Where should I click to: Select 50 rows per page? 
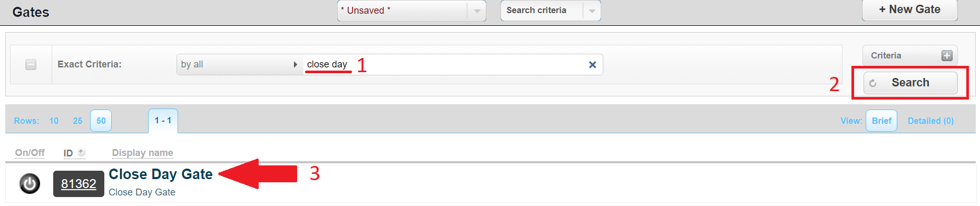tap(101, 121)
